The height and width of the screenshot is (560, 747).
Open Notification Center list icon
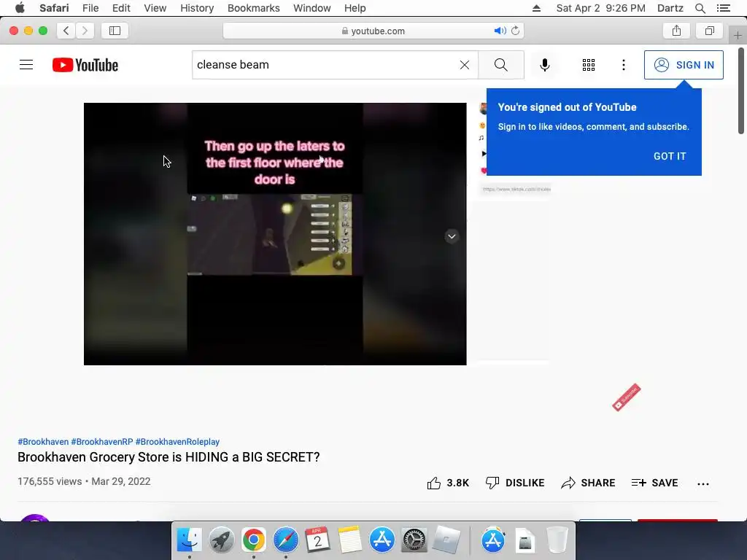[x=723, y=8]
